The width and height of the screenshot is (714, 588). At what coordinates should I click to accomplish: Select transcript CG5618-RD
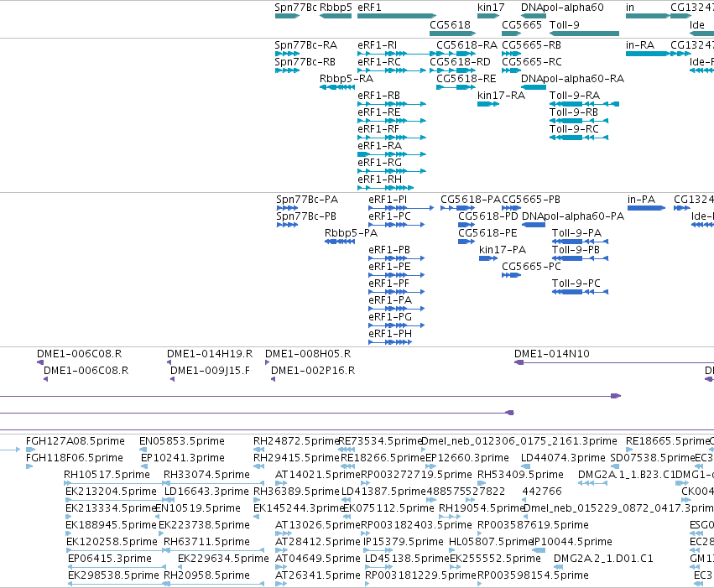click(x=460, y=62)
